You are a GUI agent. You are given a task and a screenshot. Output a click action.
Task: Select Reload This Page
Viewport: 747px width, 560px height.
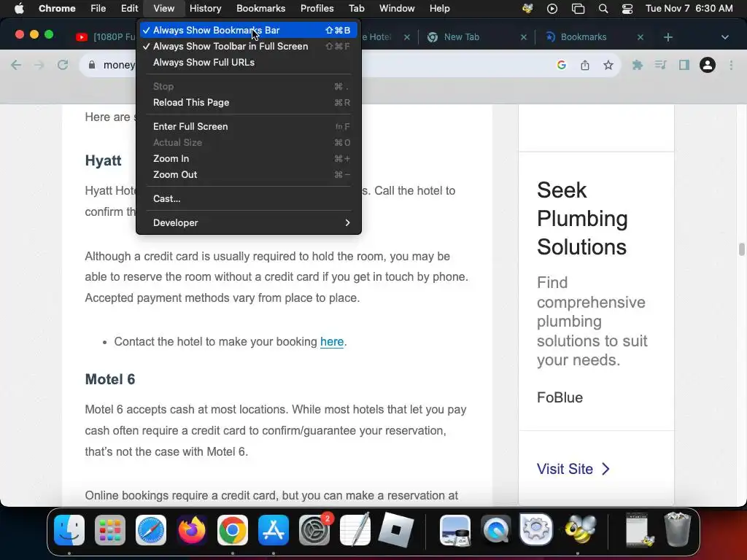(x=249, y=102)
